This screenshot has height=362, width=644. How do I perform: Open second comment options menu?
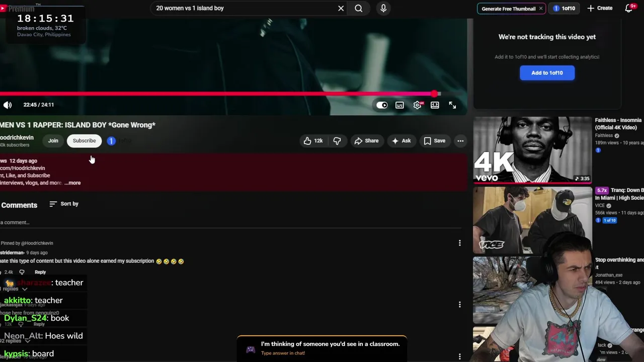[459, 305]
